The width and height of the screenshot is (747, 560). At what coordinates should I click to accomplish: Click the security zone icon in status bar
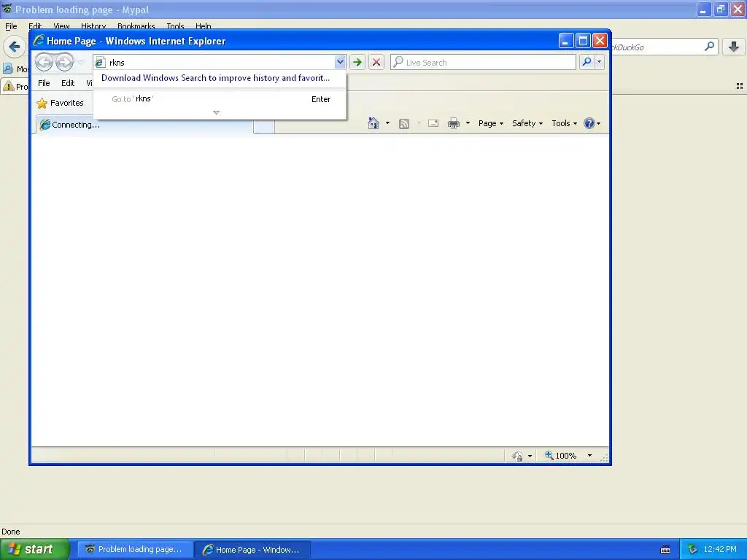(x=517, y=456)
